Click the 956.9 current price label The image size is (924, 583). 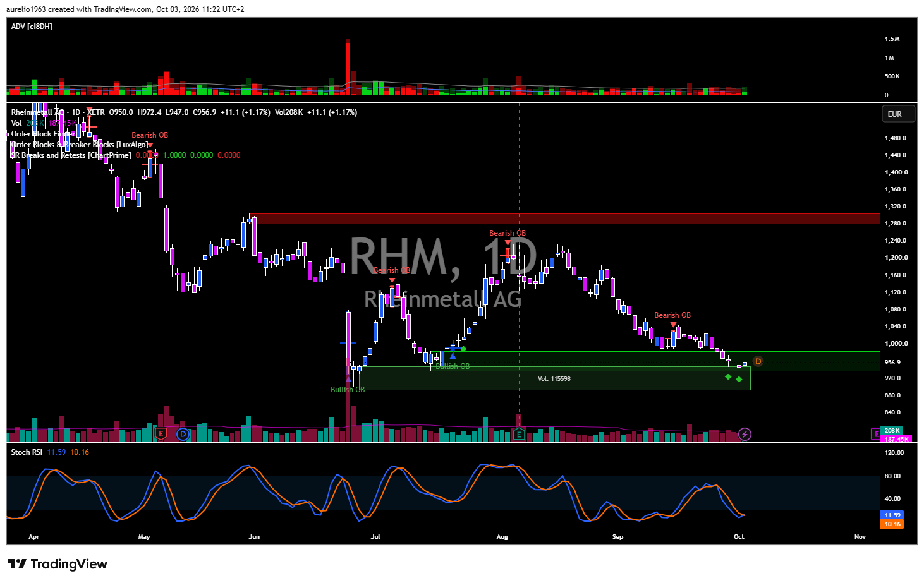892,362
